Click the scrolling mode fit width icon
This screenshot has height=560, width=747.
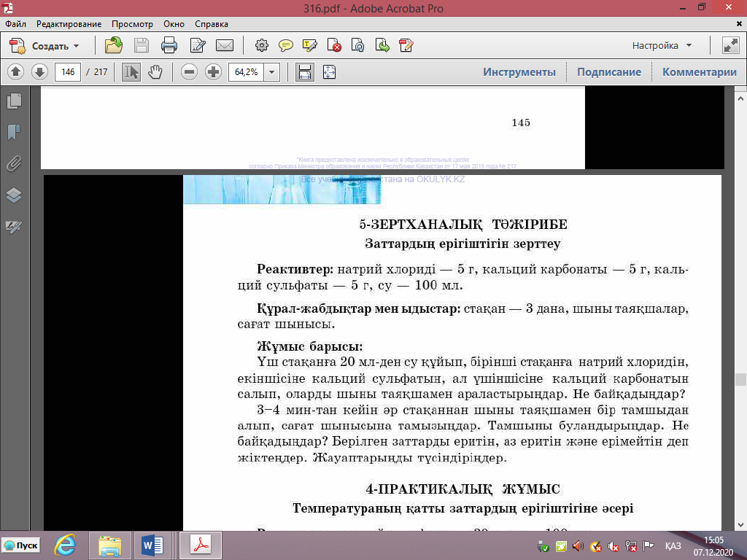(x=304, y=72)
